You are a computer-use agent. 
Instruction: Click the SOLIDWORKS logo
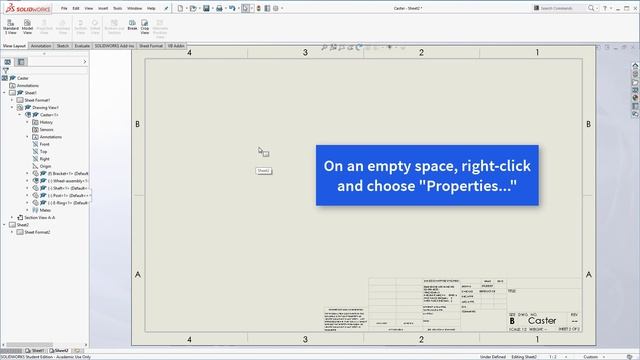click(28, 8)
